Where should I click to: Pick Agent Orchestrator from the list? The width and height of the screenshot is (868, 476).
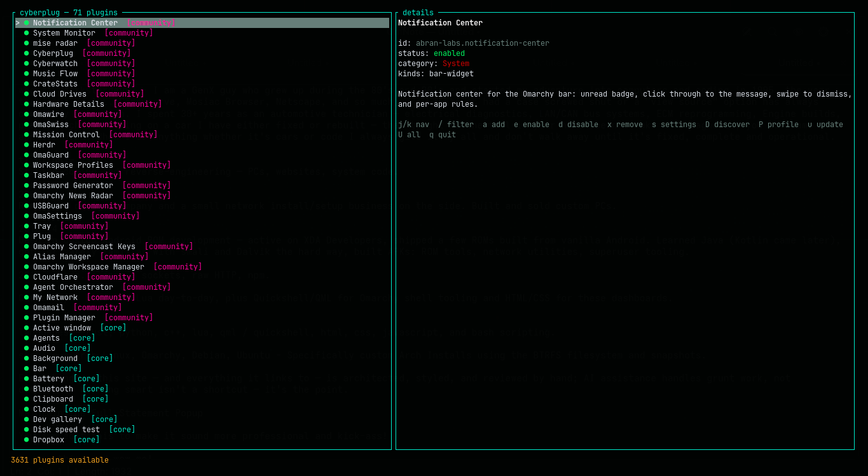pos(202,287)
